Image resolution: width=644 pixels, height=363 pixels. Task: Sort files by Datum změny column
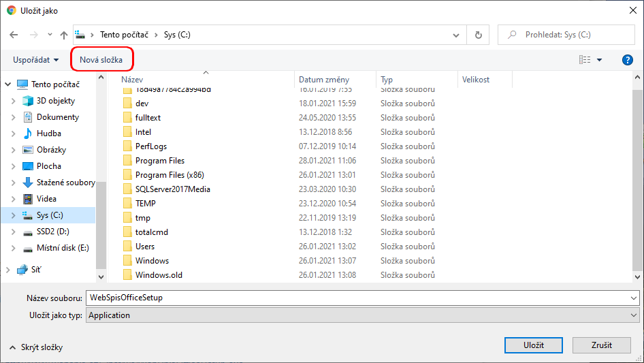[x=324, y=80]
